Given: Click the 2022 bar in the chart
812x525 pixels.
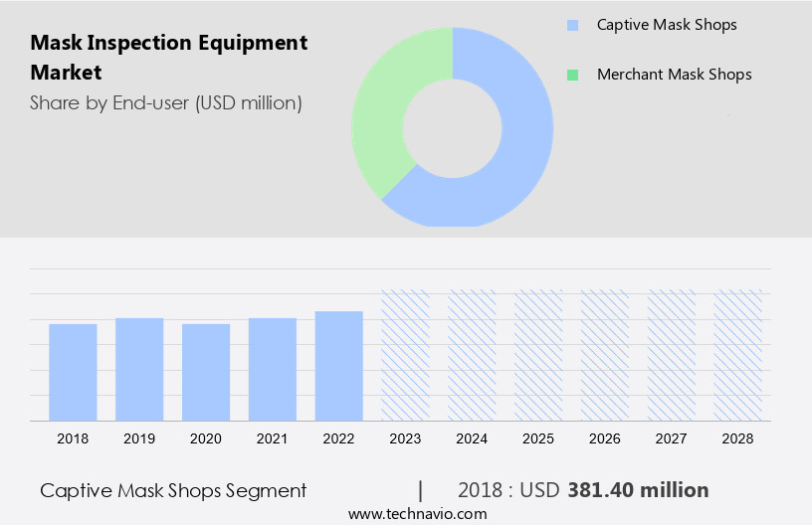Looking at the screenshot, I should point(339,366).
